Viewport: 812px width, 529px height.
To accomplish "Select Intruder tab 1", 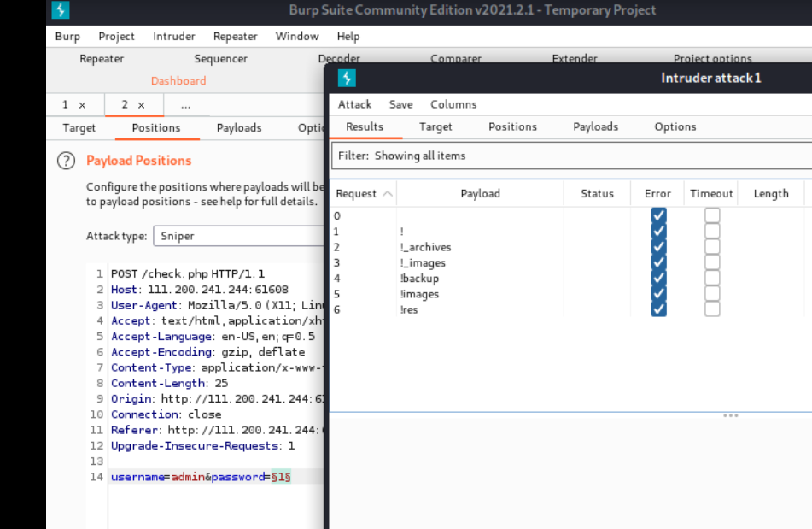I will [65, 104].
